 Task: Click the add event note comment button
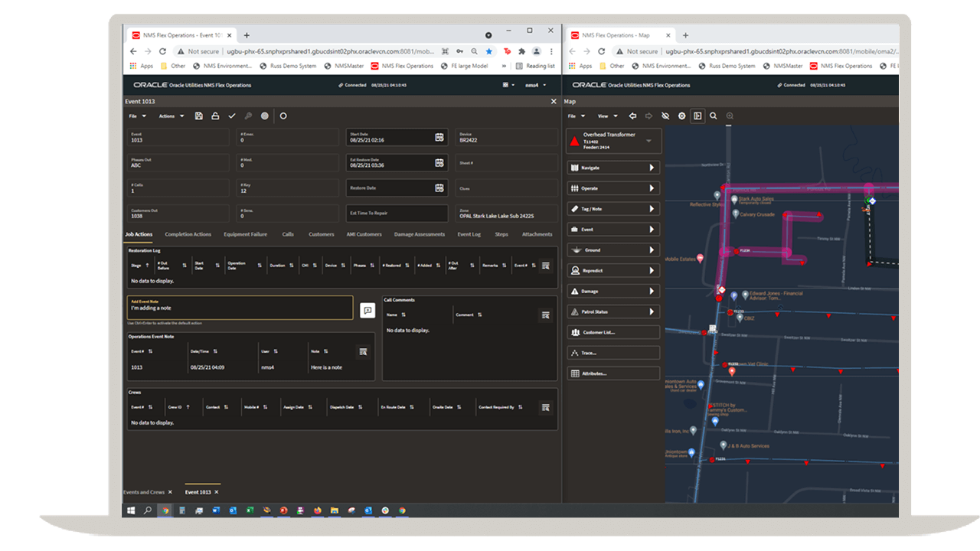[367, 311]
